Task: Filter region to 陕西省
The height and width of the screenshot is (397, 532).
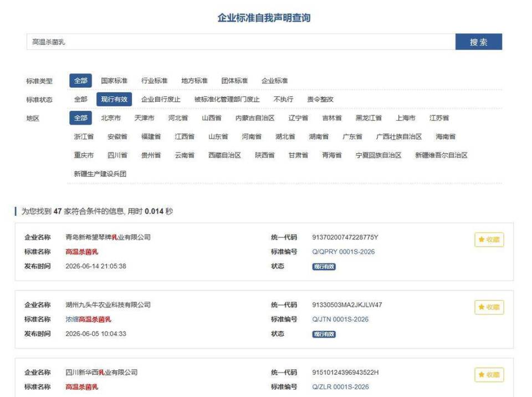Action: coord(265,156)
